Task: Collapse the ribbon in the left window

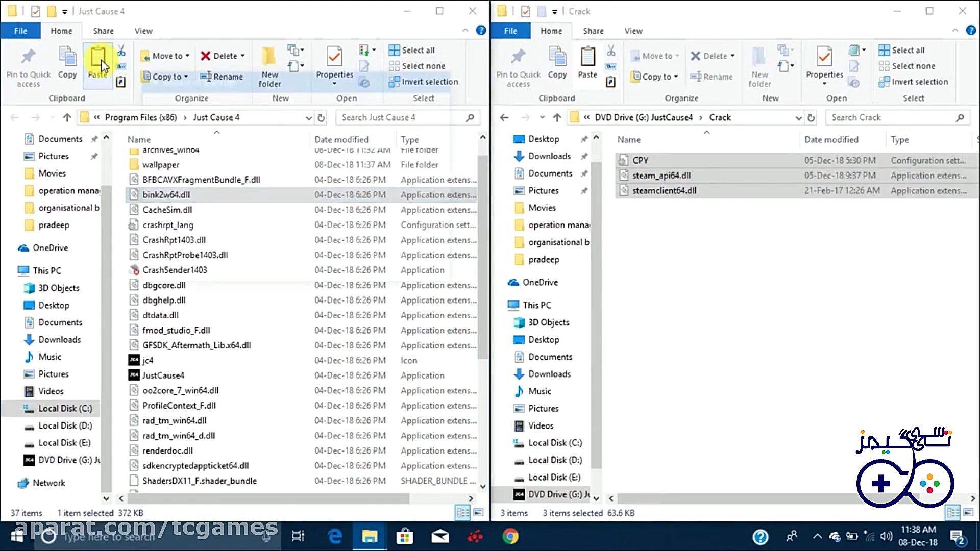Action: [x=465, y=31]
